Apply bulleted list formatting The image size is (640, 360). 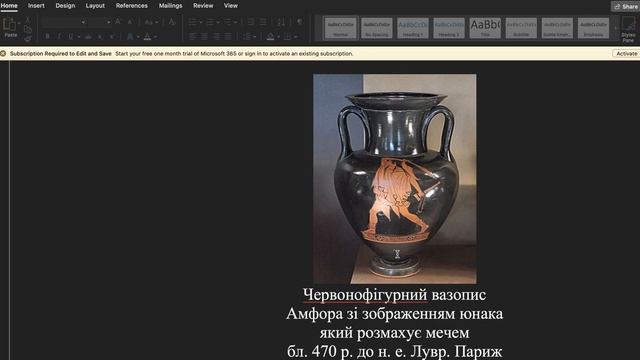[x=193, y=22]
